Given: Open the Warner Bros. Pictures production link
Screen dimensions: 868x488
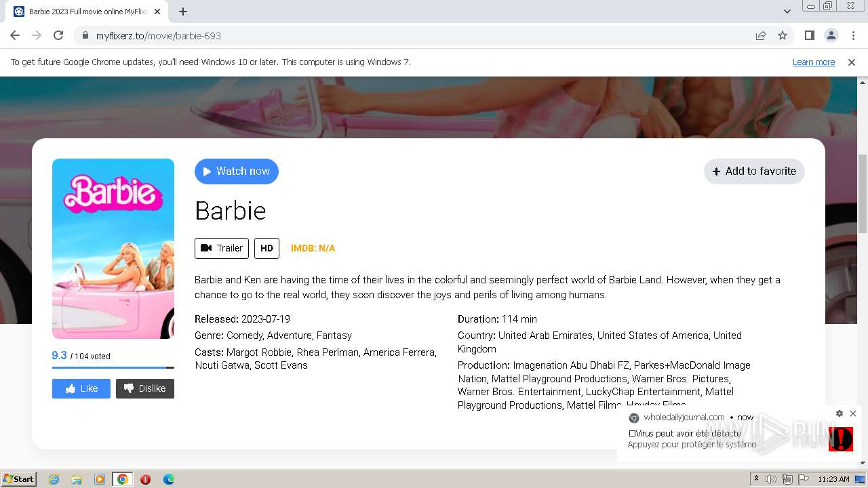Looking at the screenshot, I should point(680,379).
